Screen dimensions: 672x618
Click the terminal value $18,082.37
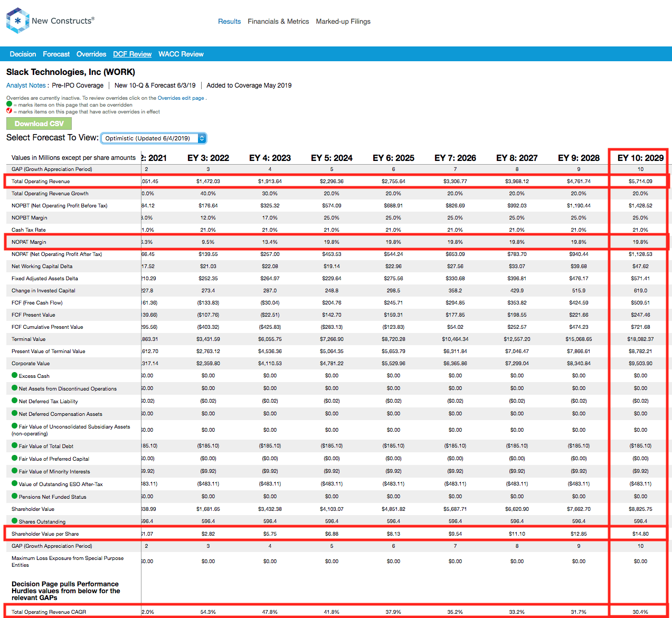(x=640, y=339)
